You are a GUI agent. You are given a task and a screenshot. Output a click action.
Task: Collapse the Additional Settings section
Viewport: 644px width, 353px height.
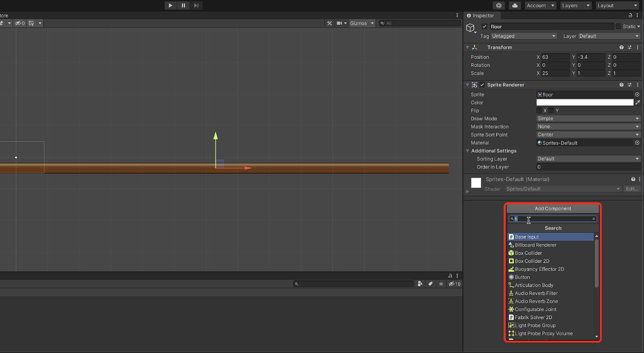click(x=468, y=151)
